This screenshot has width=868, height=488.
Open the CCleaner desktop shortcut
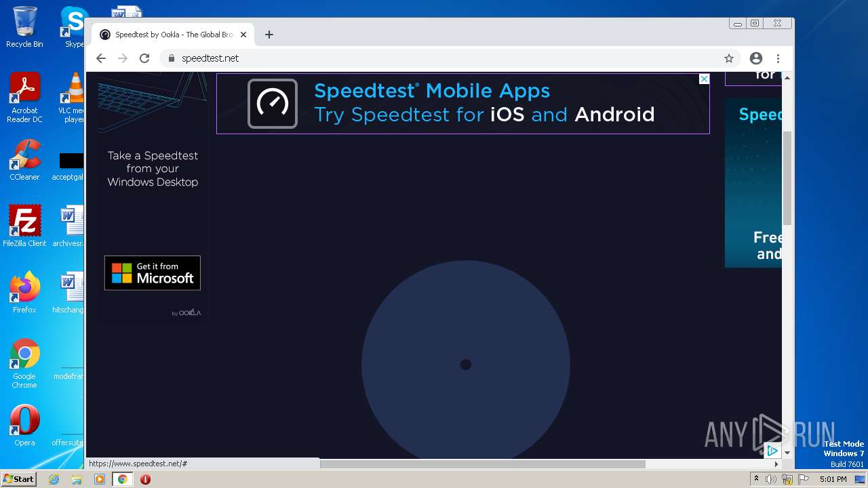point(24,160)
